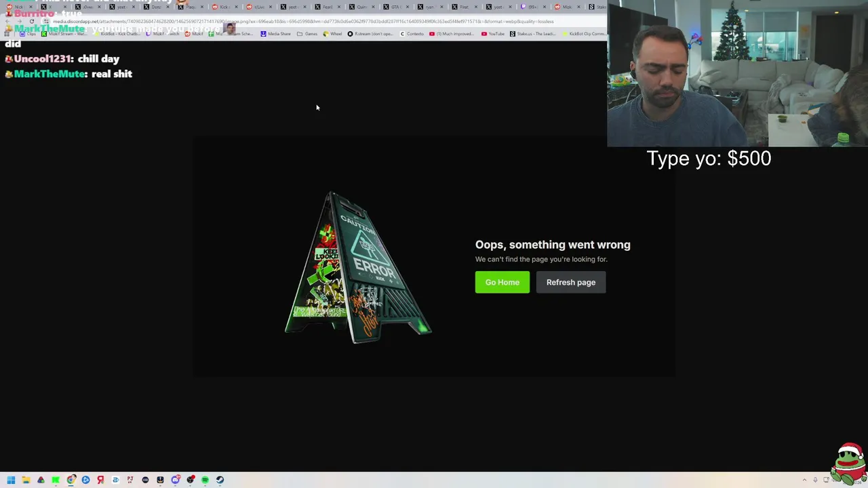Open the green Kick app in taskbar
This screenshot has height=488, width=868.
(x=56, y=480)
